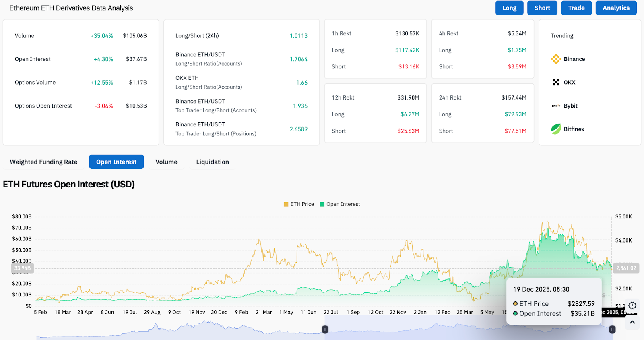Toggle ETH Price series in chart legend
The height and width of the screenshot is (340, 644).
coord(299,204)
